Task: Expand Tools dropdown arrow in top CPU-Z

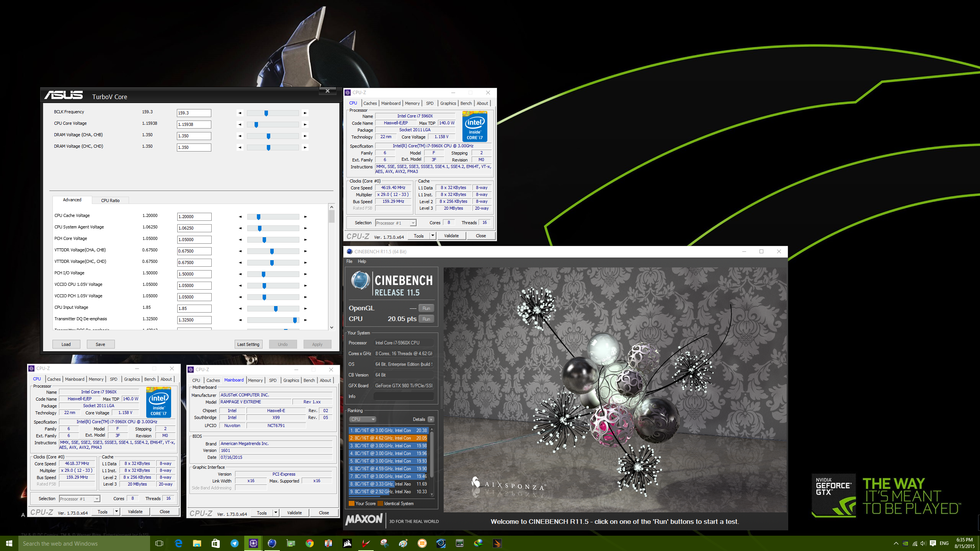Action: tap(433, 236)
